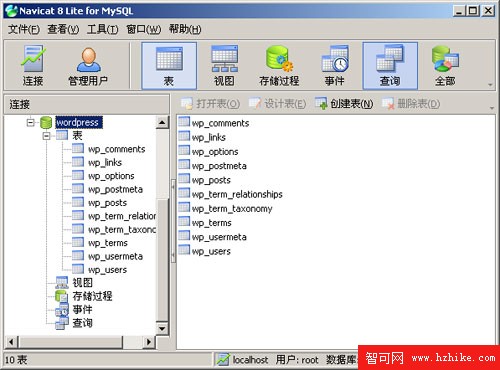Image resolution: width=500 pixels, height=370 pixels.
Task: Open the 文件(F) menu
Action: pyautogui.click(x=24, y=29)
